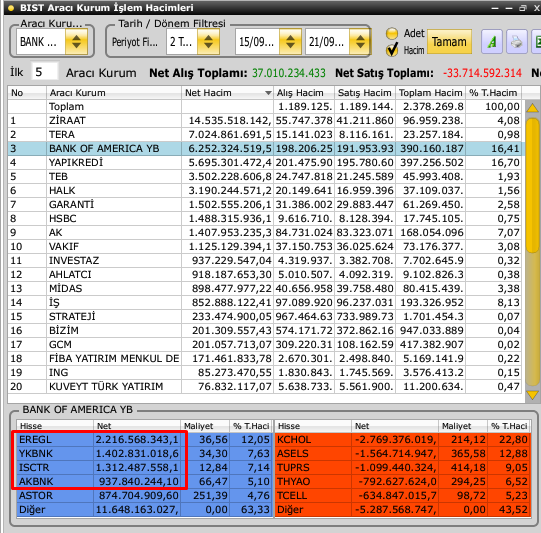This screenshot has height=533, width=541.
Task: Click the İlk count input field
Action: [x=45, y=72]
